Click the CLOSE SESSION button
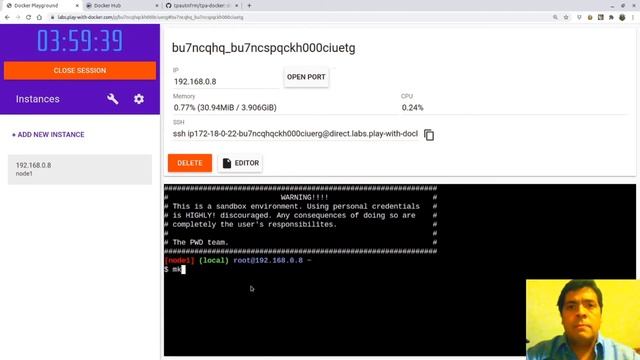The image size is (640, 360). click(x=80, y=71)
